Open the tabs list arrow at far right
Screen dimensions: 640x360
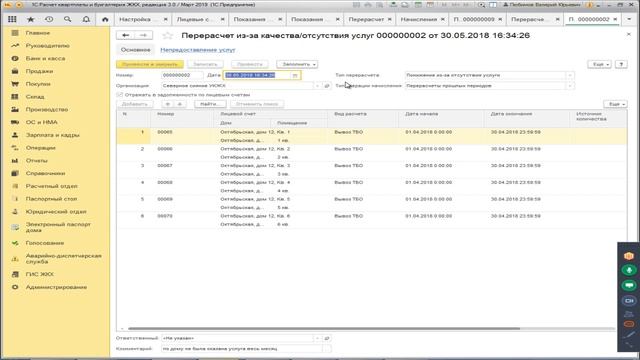[x=628, y=19]
